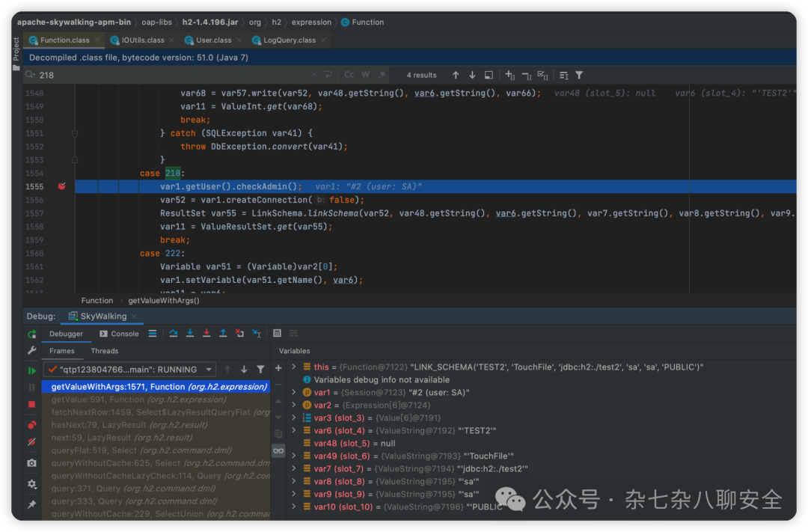Expand the var1 Session node
The image size is (808, 532).
point(294,392)
